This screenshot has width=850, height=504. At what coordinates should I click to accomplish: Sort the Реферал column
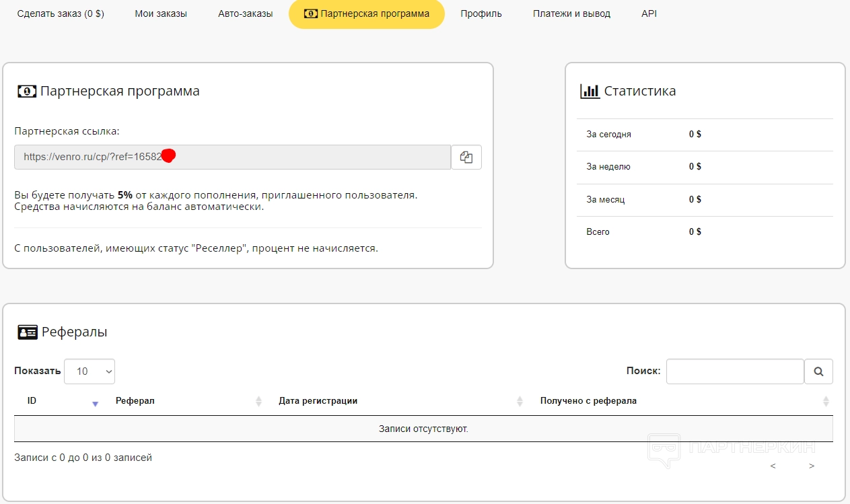(258, 401)
